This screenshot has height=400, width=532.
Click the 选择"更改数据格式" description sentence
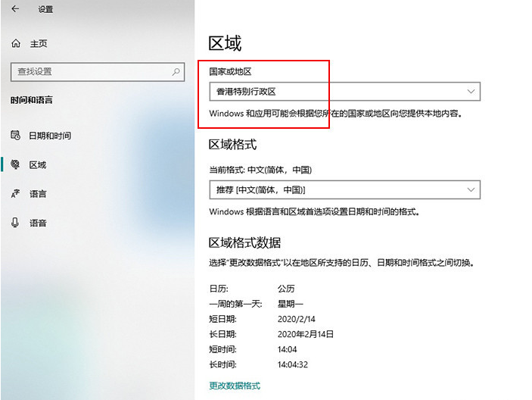pyautogui.click(x=341, y=263)
